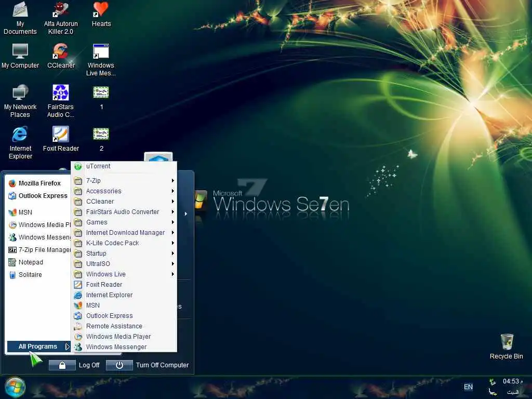Launch CCleaner desktop shortcut
Viewport: 532px width, 399px height.
point(61,56)
